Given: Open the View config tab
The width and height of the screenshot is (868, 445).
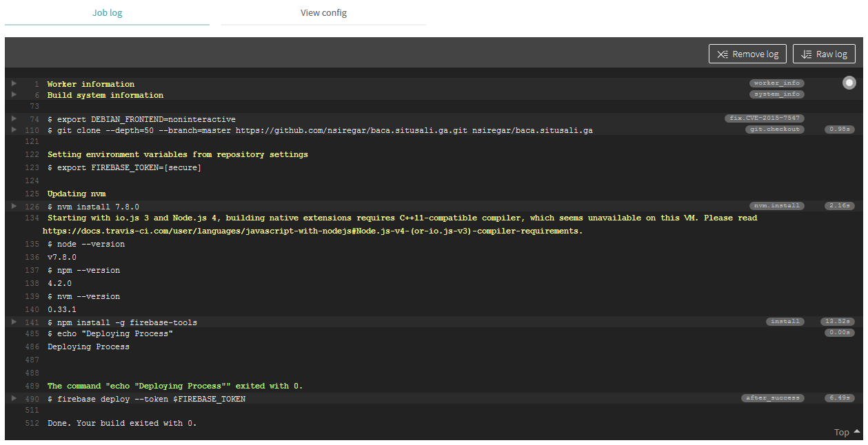Looking at the screenshot, I should tap(323, 13).
